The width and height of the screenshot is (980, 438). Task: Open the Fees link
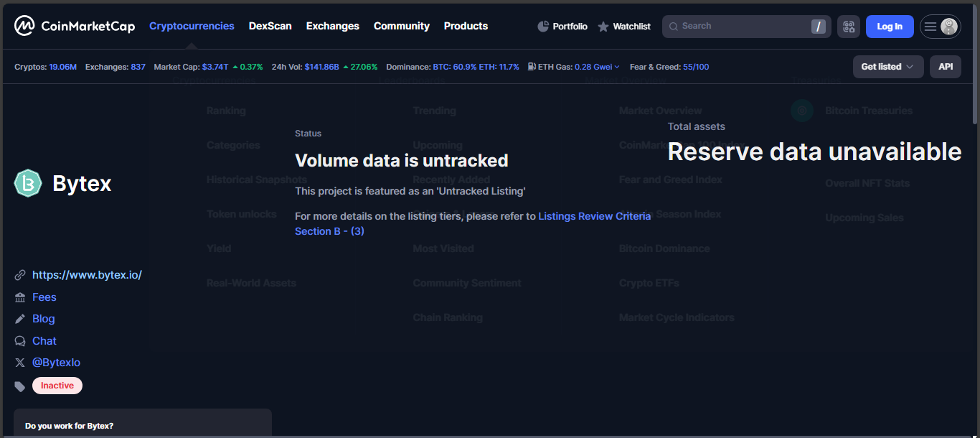[44, 297]
